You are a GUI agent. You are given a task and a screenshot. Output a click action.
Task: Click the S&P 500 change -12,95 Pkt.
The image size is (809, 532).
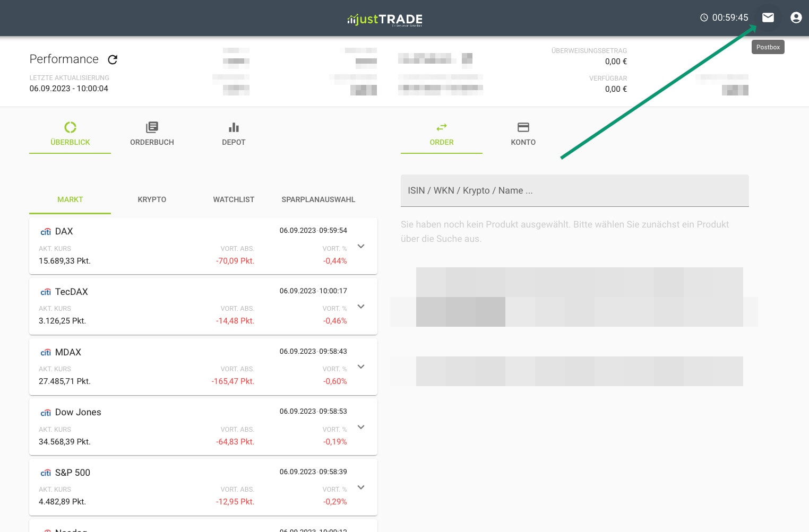pyautogui.click(x=235, y=502)
